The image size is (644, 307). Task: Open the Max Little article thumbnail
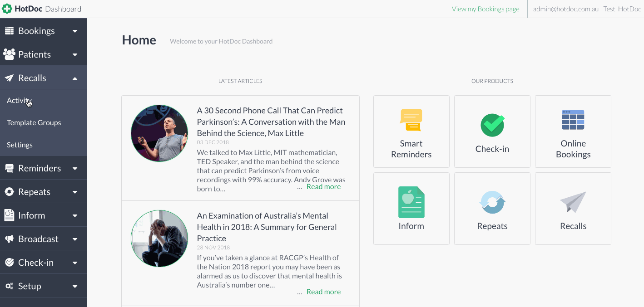click(x=159, y=133)
